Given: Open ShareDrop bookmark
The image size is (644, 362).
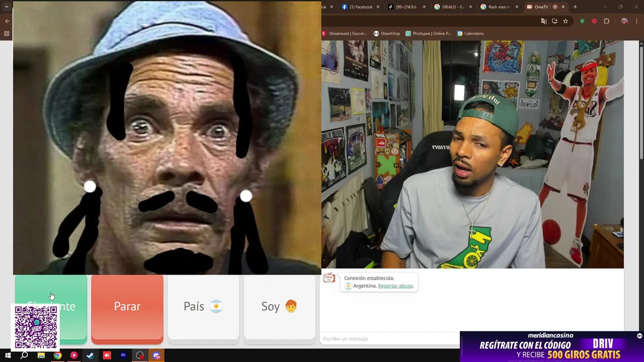Looking at the screenshot, I should [386, 34].
